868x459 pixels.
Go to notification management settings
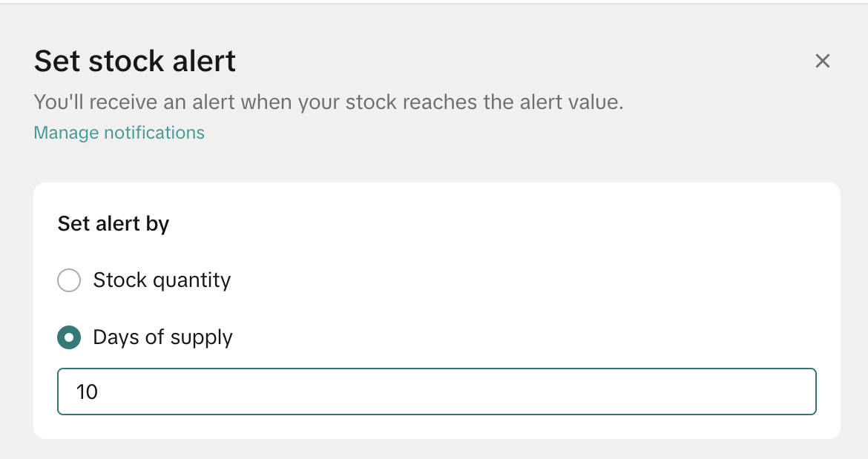[x=119, y=133]
